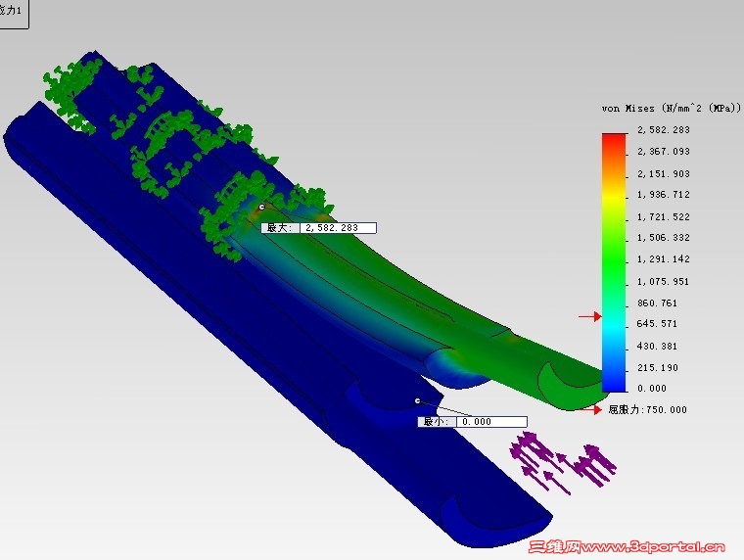Click the top legend value 2,582.283
Image resolution: width=744 pixels, height=560 pixels.
(x=664, y=129)
